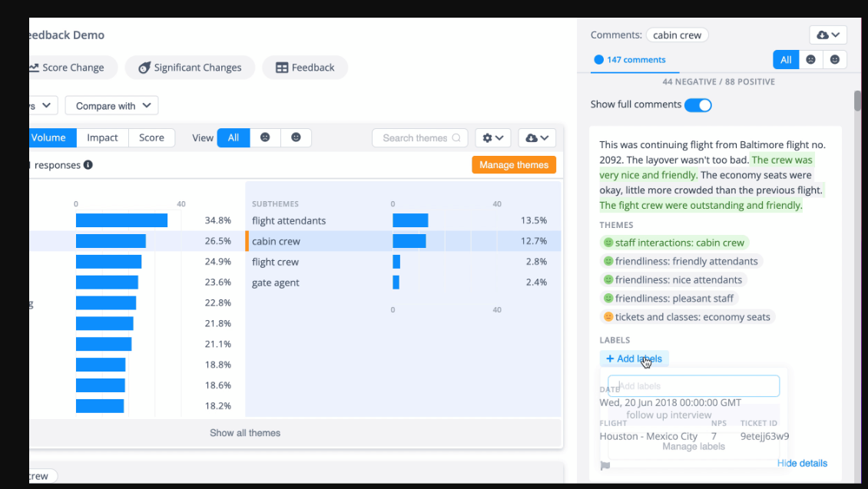Toggle Show full comments switch
868x489 pixels.
click(x=698, y=105)
